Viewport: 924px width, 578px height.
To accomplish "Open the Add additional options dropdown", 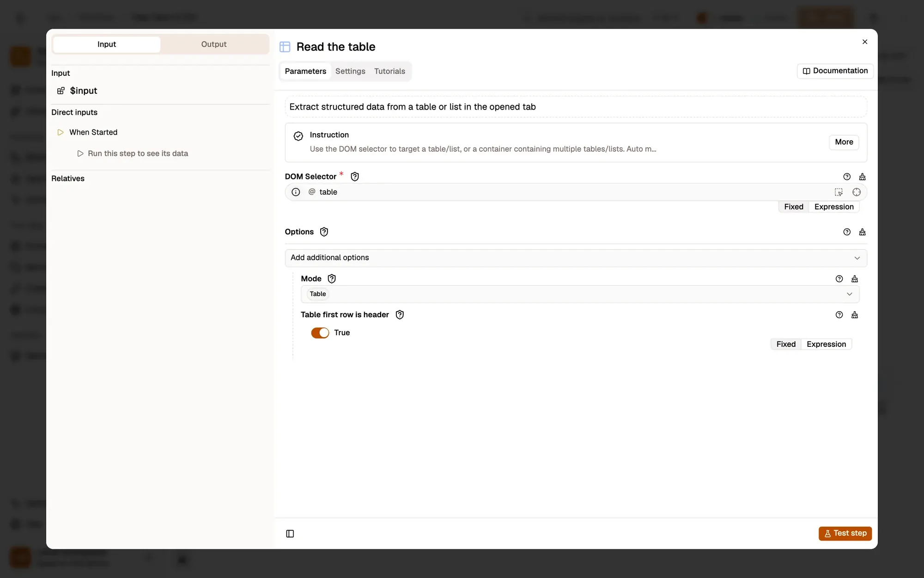I will 576,258.
